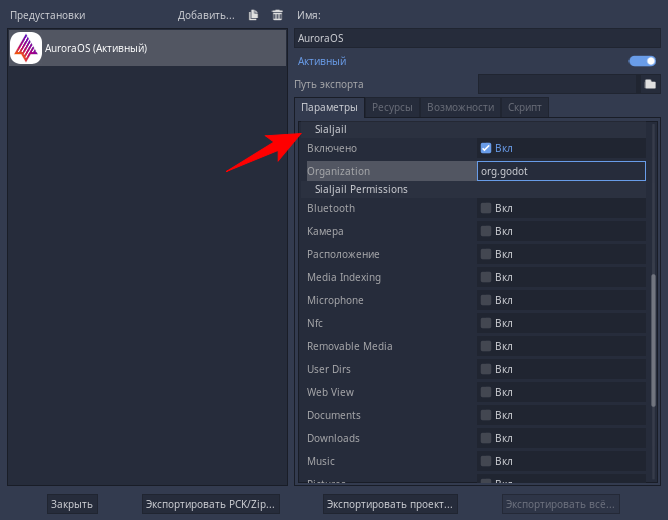The height and width of the screenshot is (520, 668).
Task: Switch to the Ресурсы tab
Action: point(392,107)
